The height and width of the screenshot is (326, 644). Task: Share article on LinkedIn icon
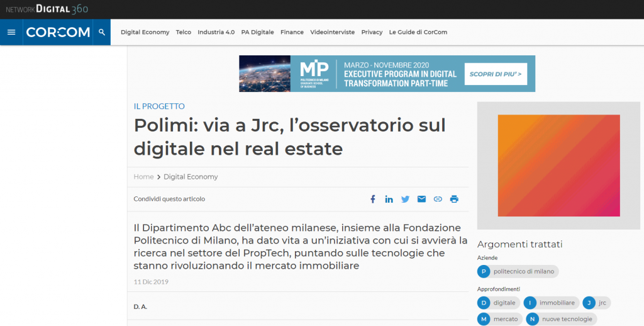389,199
